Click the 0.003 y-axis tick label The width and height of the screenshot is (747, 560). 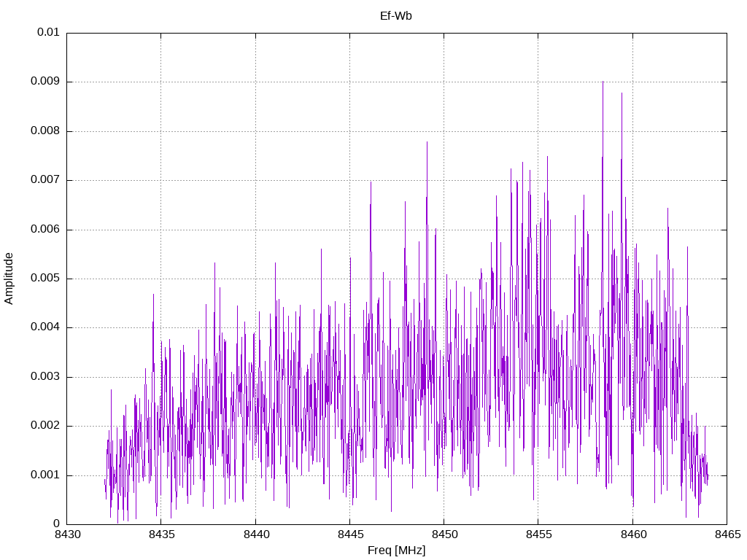click(x=45, y=376)
